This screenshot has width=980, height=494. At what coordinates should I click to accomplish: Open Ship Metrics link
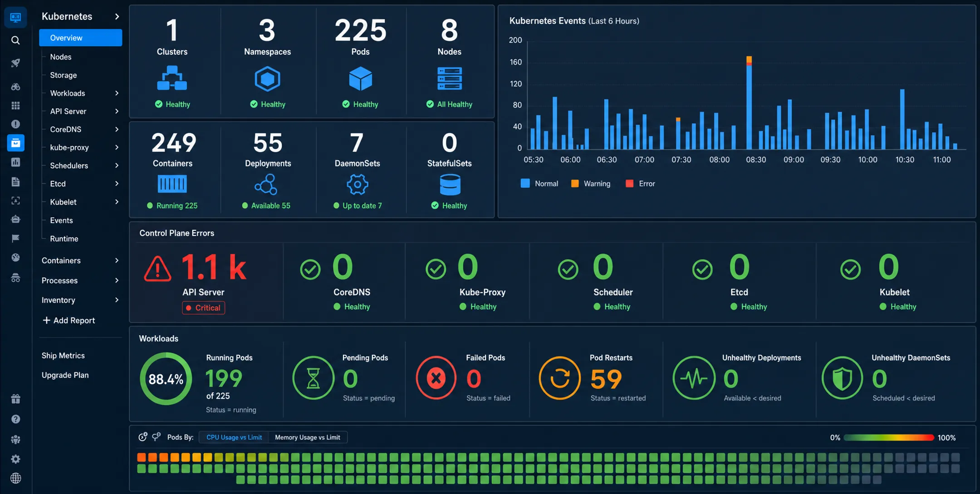tap(63, 356)
